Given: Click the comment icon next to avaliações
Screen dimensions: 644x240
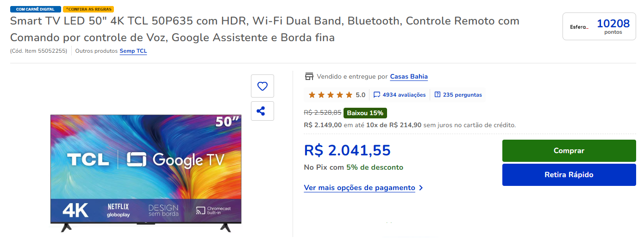Looking at the screenshot, I should coord(377,95).
